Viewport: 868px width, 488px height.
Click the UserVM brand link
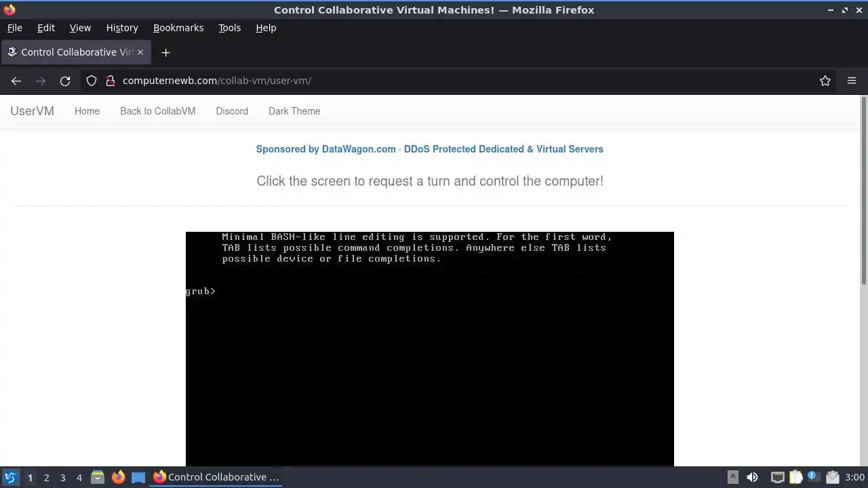click(32, 111)
